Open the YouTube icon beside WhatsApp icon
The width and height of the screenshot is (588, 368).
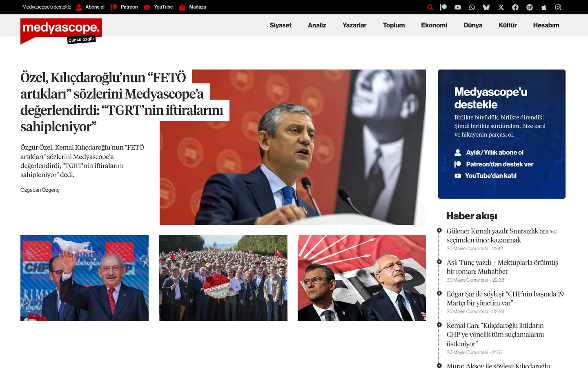click(458, 7)
